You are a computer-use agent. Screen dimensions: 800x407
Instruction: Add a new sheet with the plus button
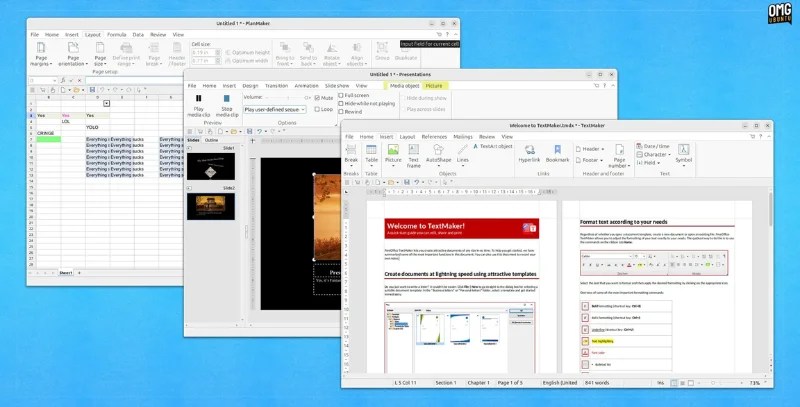[79, 273]
